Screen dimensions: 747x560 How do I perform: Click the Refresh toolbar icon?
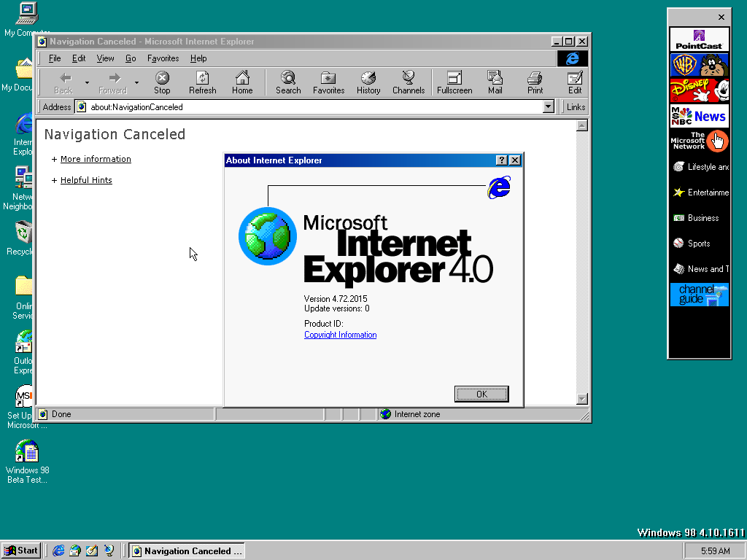[x=203, y=83]
